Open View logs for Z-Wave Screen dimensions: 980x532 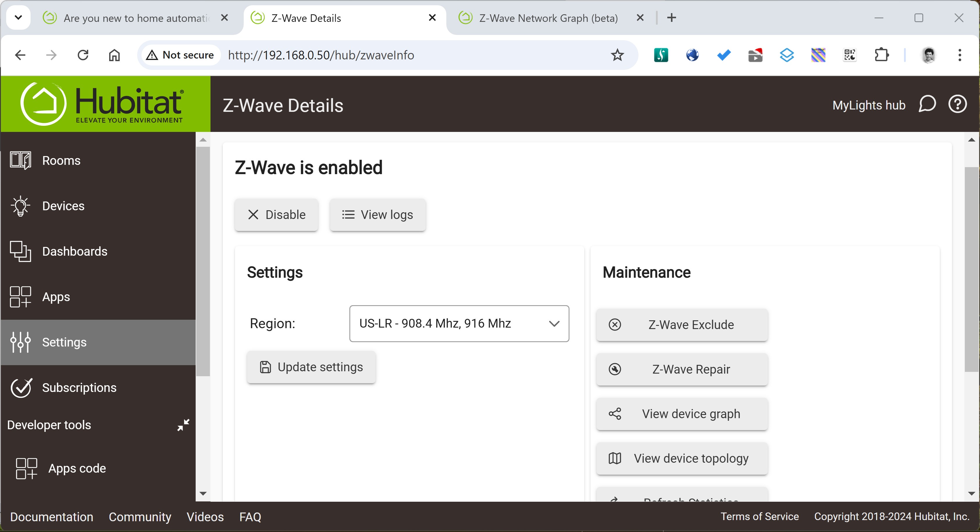pyautogui.click(x=378, y=215)
